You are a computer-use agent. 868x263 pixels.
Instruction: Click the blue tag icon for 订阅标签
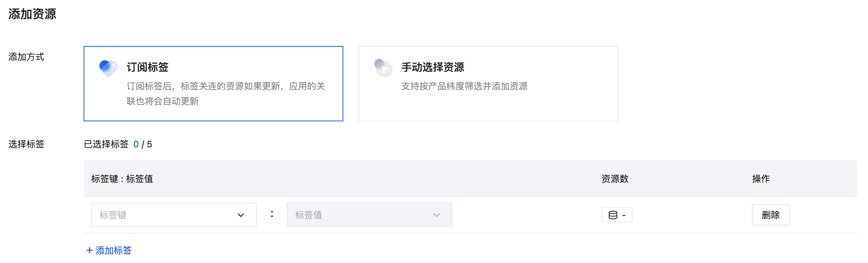point(108,68)
